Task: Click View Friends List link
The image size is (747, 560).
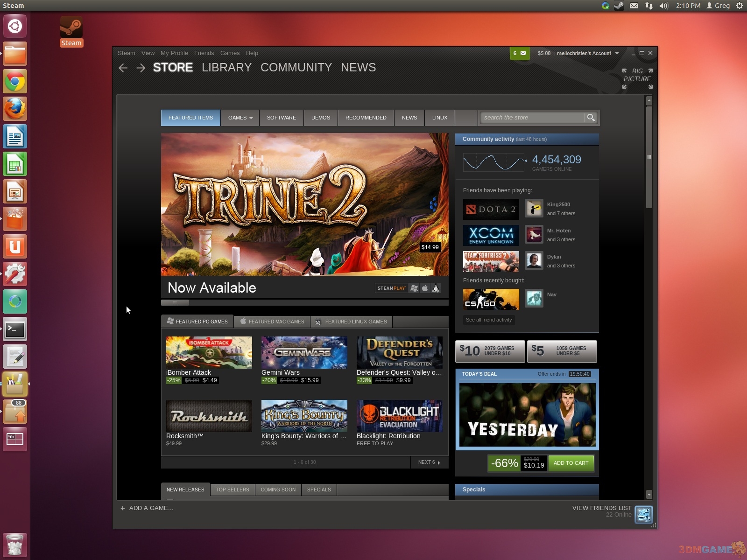Action: [x=602, y=508]
